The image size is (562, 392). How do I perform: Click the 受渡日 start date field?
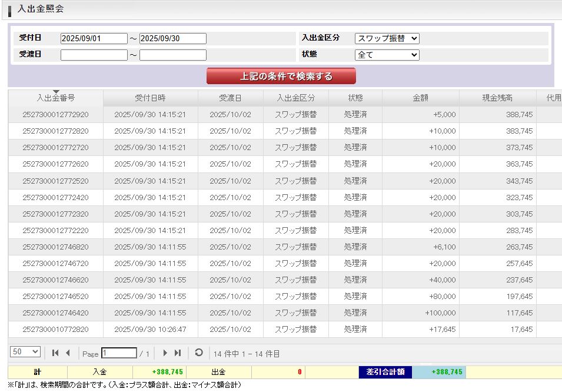94,55
